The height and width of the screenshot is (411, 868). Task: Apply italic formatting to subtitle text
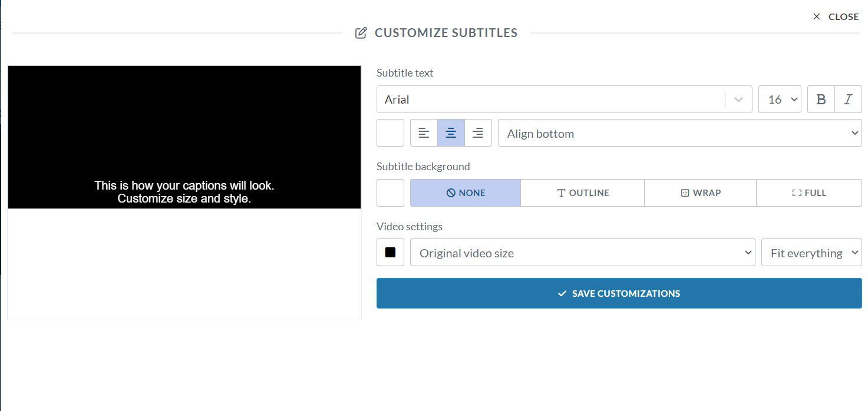click(848, 99)
